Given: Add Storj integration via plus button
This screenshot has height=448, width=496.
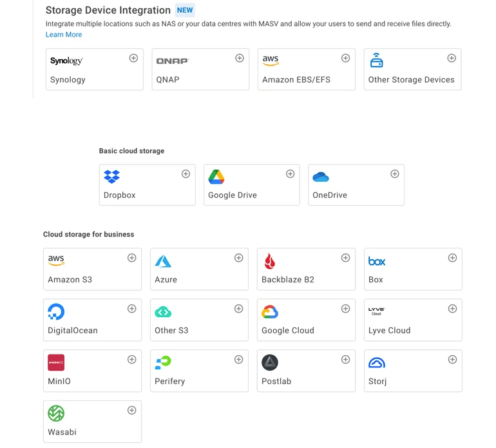Looking at the screenshot, I should pyautogui.click(x=452, y=360).
